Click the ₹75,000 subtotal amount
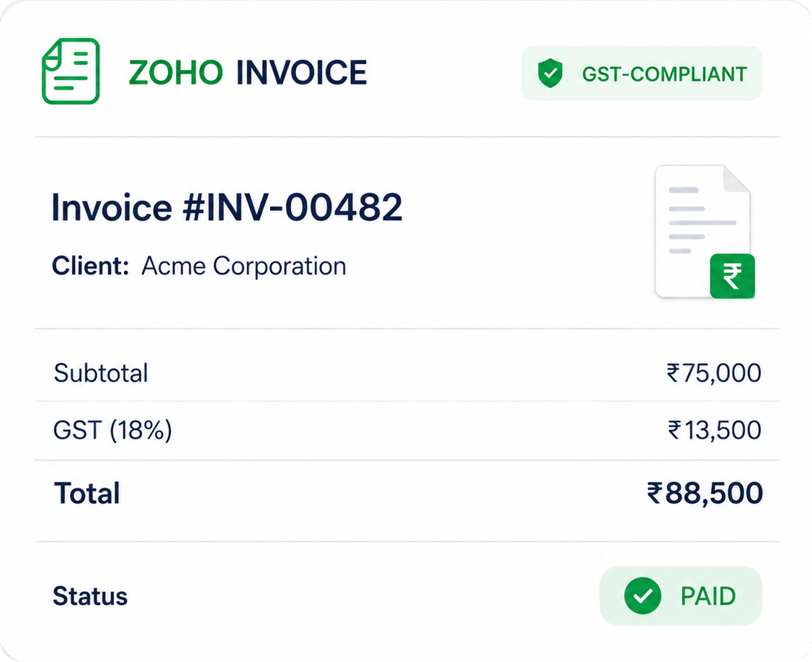 click(x=714, y=373)
